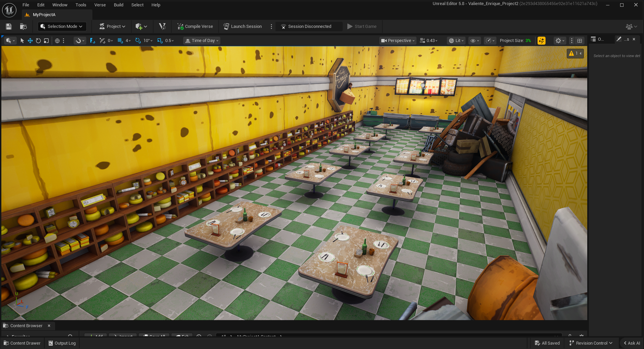Click the Launch Session button
The width and height of the screenshot is (644, 349).
243,27
